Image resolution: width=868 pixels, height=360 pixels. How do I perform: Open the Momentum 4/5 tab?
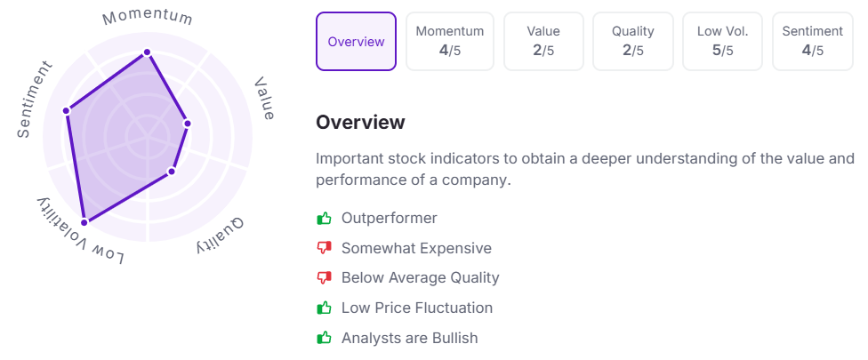pos(449,42)
